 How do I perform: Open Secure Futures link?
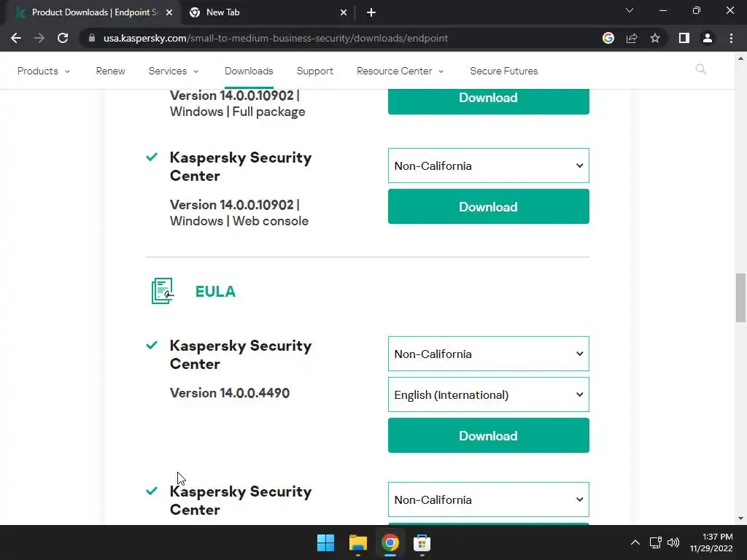pyautogui.click(x=503, y=71)
